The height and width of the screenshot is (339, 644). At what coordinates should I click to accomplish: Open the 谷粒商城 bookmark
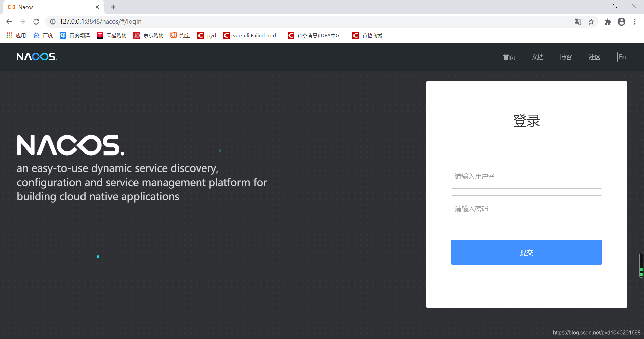(367, 35)
